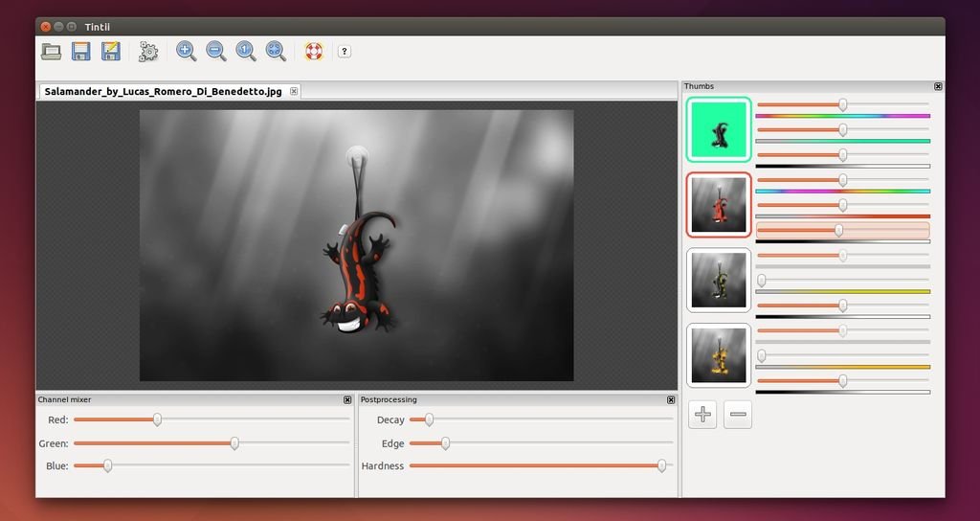This screenshot has height=521, width=980.
Task: Close the Channel mixer panel
Action: [347, 399]
